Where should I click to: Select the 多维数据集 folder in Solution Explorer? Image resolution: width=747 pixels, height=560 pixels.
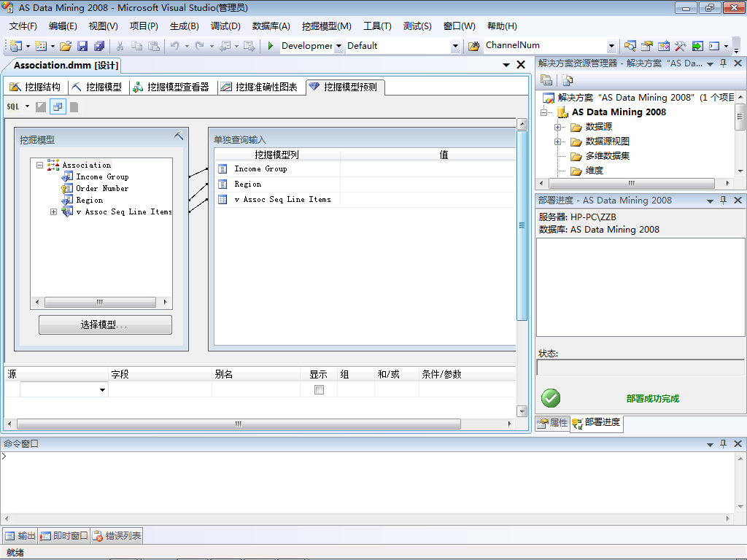coord(608,156)
